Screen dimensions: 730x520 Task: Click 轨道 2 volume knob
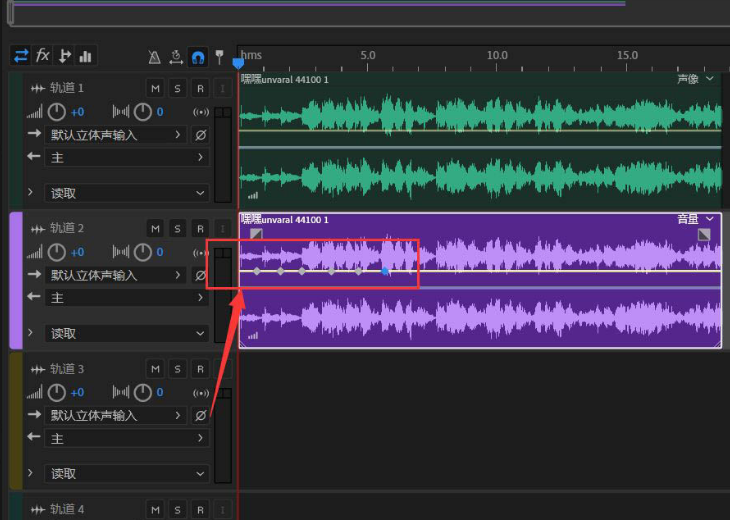point(57,252)
